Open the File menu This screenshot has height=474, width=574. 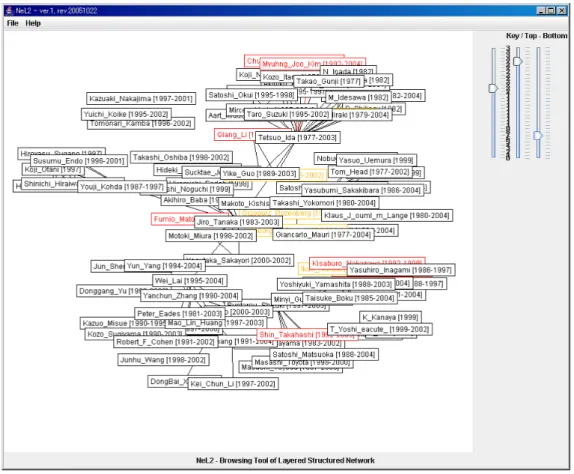point(12,23)
